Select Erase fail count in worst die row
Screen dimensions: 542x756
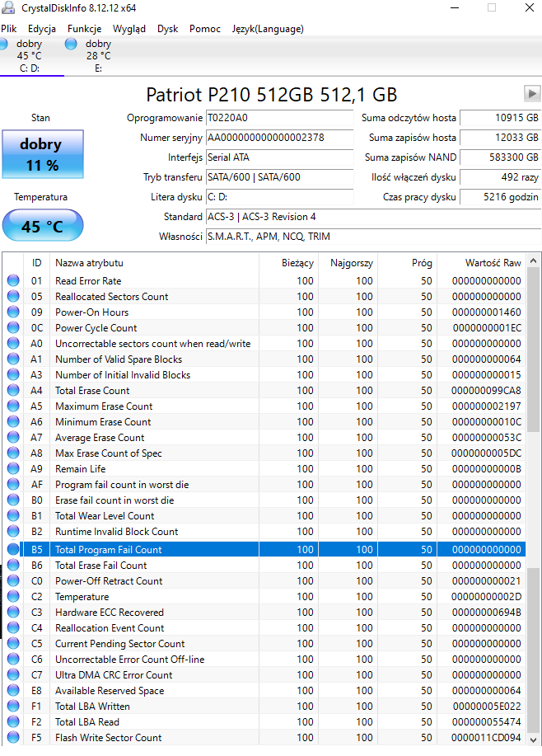(x=264, y=500)
